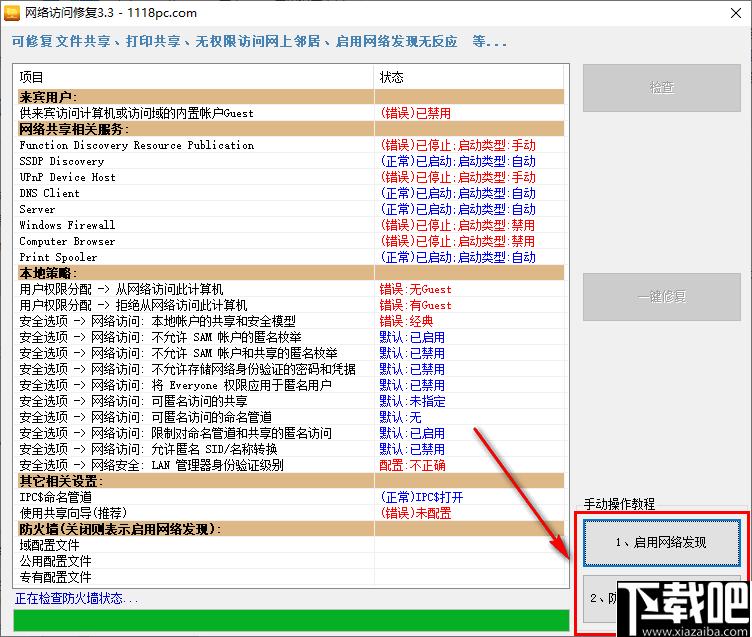Select the Server service row
The image size is (752, 637).
(x=291, y=209)
